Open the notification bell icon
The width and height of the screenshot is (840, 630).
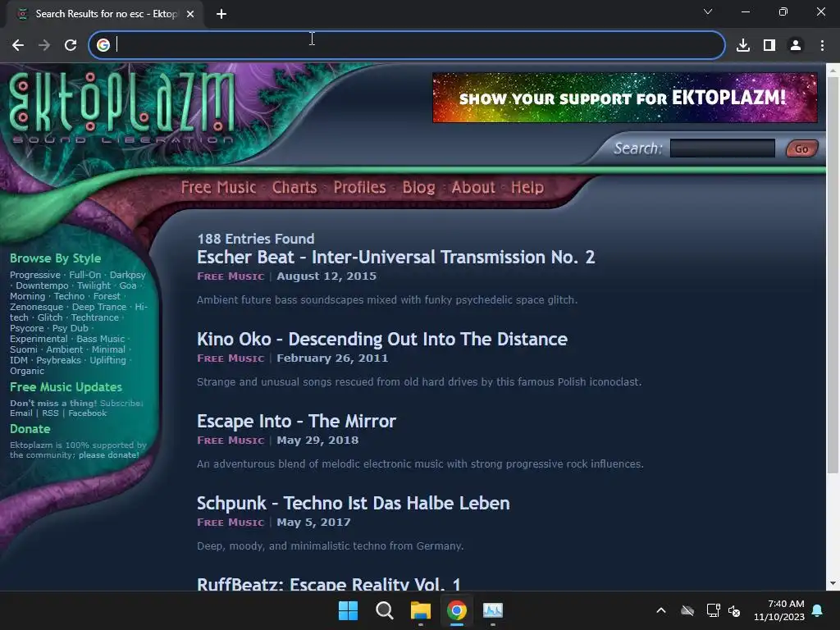tap(817, 610)
